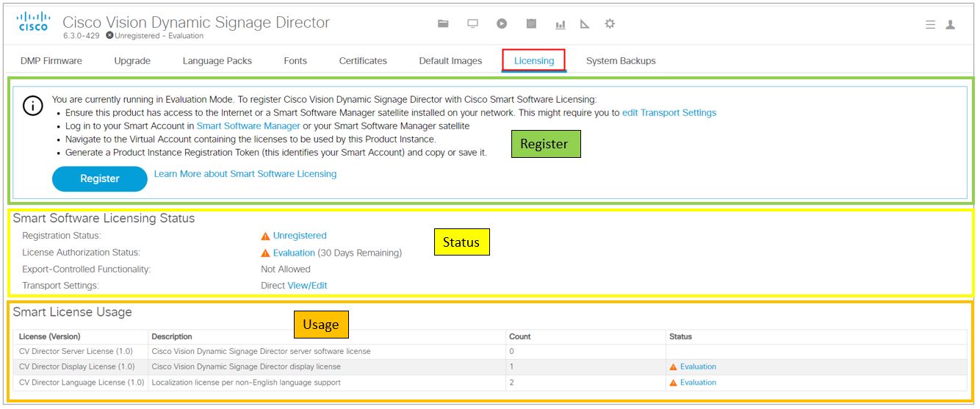Open the bar chart reports icon
The image size is (980, 409).
(x=561, y=24)
